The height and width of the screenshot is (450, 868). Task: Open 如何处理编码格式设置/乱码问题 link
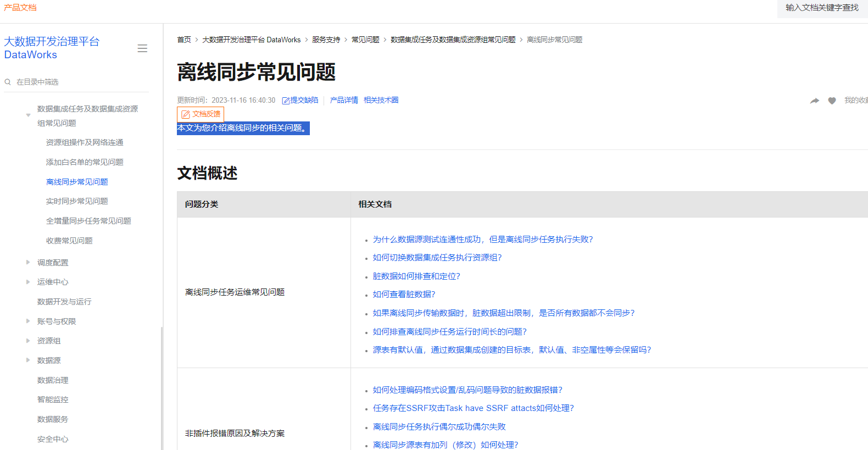468,390
